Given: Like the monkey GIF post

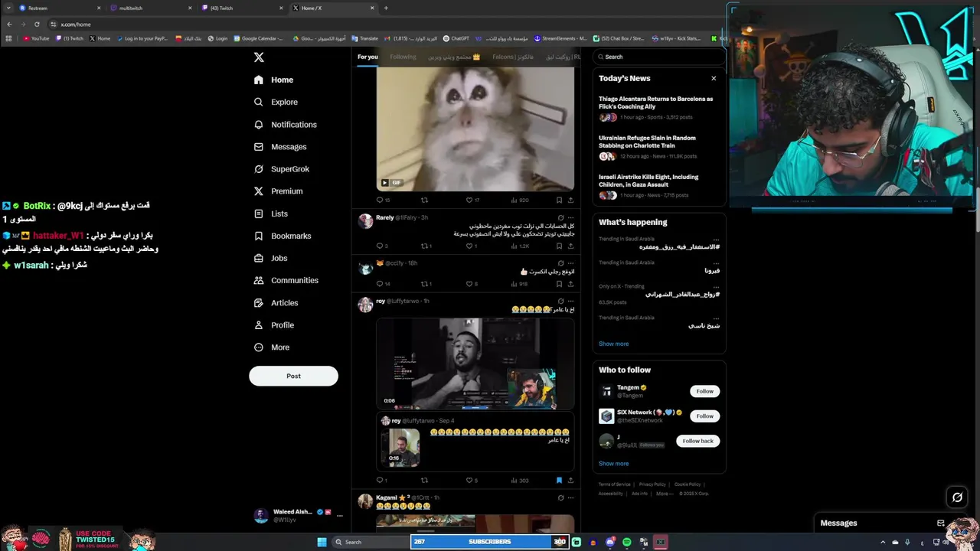Looking at the screenshot, I should tap(471, 200).
